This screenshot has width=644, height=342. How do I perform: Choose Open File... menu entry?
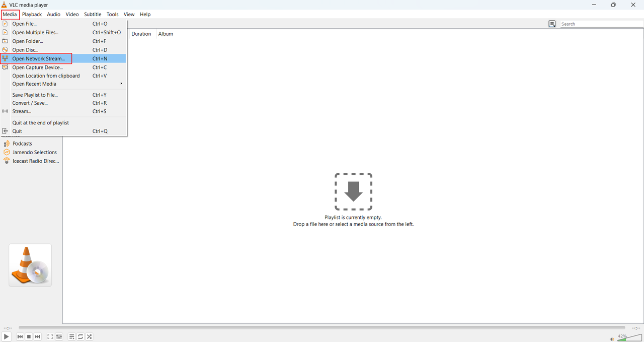(x=63, y=24)
